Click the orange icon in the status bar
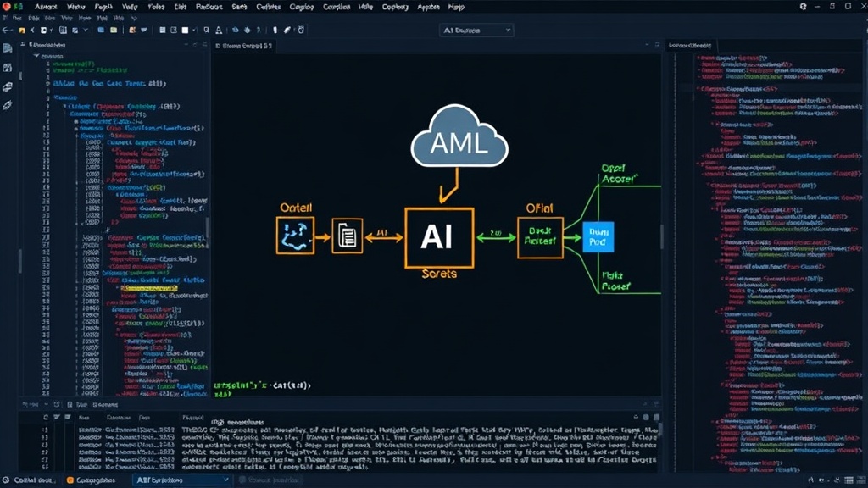Viewport: 868px width, 488px height. pyautogui.click(x=70, y=480)
